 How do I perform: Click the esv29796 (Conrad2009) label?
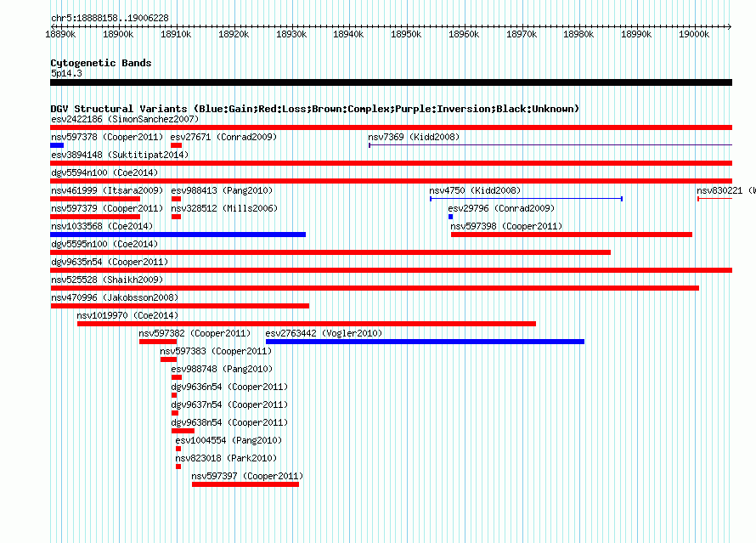click(x=501, y=208)
